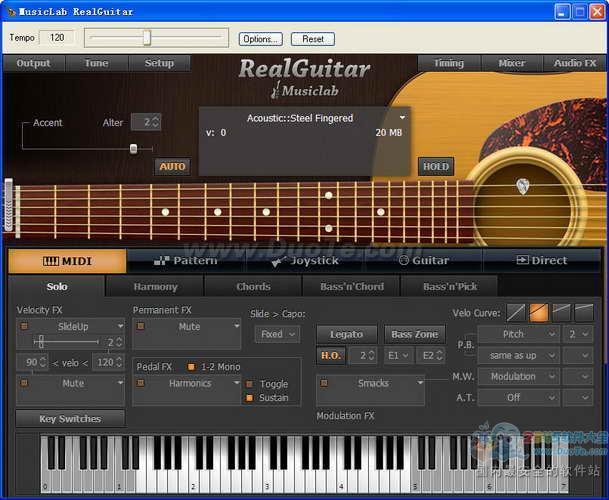Enable the 1-2 Mono checkbox

191,367
